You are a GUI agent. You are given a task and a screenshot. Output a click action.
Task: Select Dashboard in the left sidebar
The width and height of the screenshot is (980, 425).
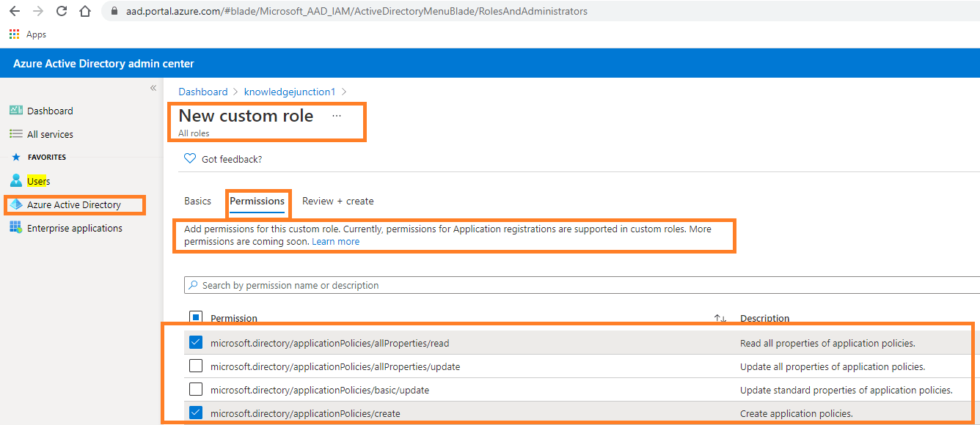pyautogui.click(x=48, y=110)
